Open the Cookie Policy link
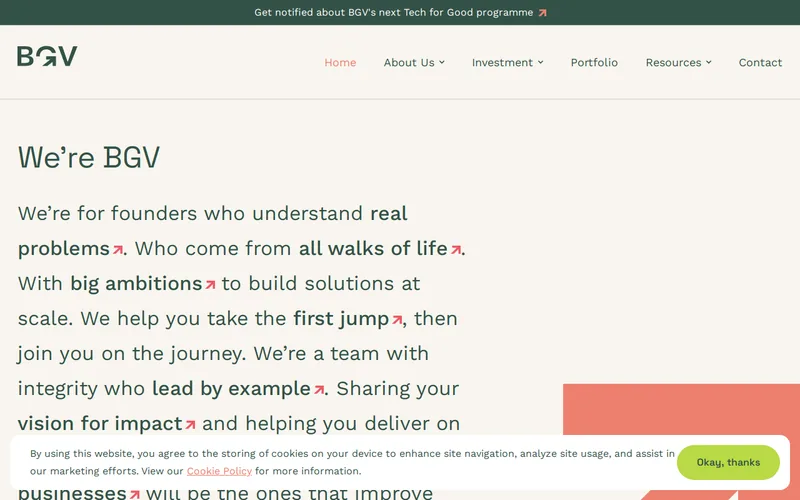The image size is (800, 500). 219,471
